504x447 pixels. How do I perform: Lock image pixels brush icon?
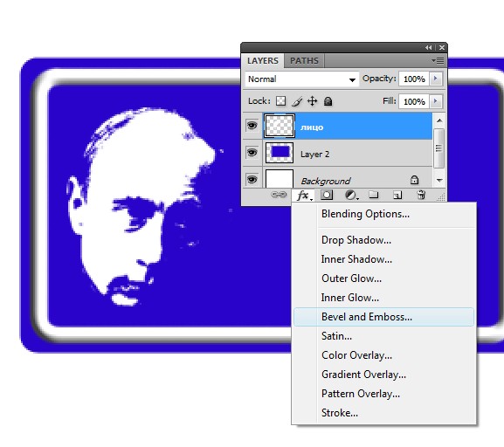tap(297, 101)
